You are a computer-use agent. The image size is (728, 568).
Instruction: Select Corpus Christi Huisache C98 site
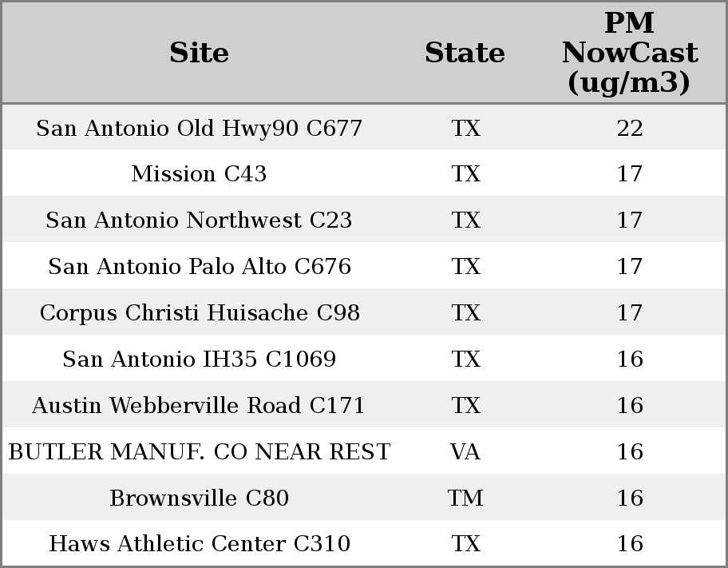(199, 313)
